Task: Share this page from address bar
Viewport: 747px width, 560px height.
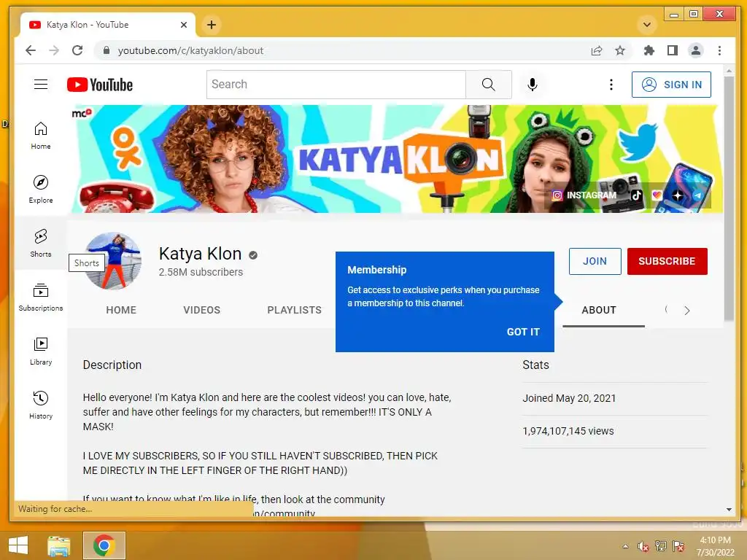Action: point(597,50)
